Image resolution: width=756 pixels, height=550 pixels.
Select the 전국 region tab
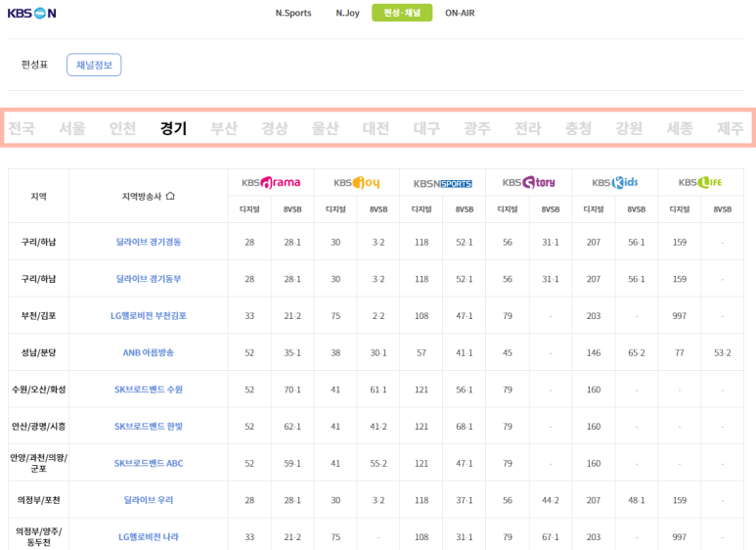(22, 128)
